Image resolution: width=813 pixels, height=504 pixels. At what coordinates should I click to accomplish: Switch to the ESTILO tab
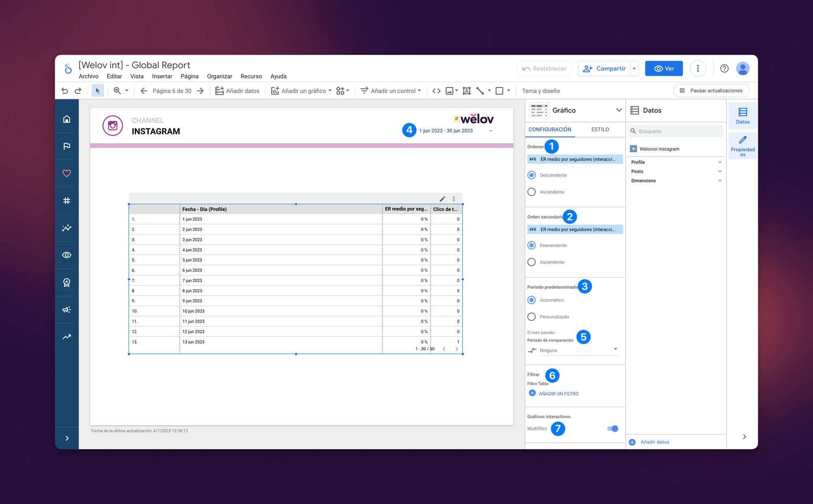600,130
